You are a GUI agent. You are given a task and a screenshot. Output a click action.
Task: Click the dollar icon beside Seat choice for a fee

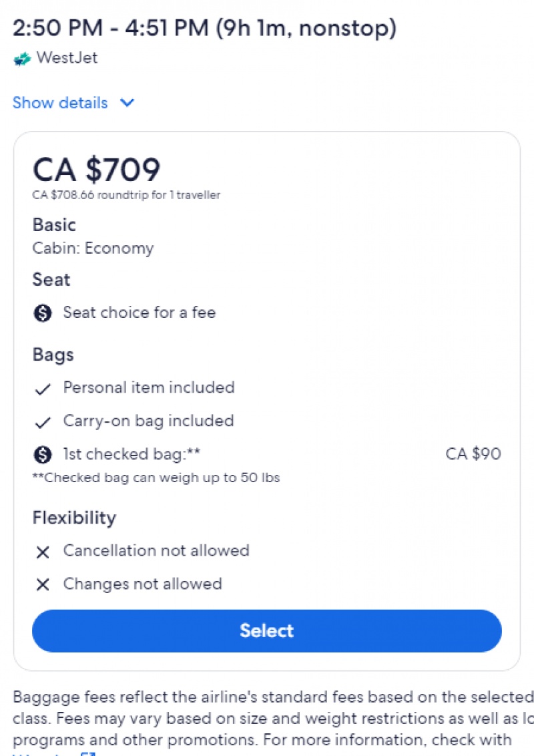43,313
